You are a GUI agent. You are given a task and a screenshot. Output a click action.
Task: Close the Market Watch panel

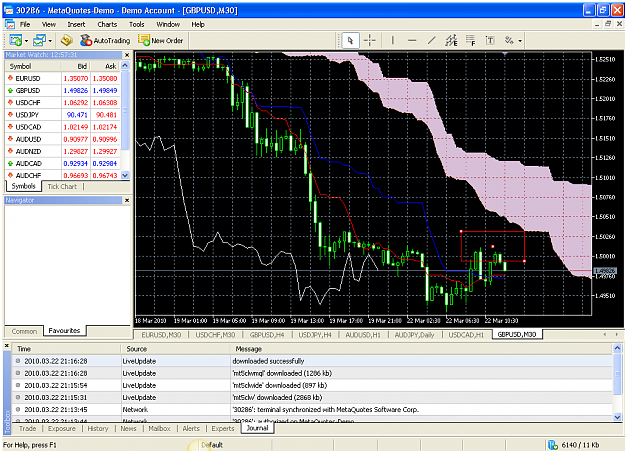(x=127, y=55)
